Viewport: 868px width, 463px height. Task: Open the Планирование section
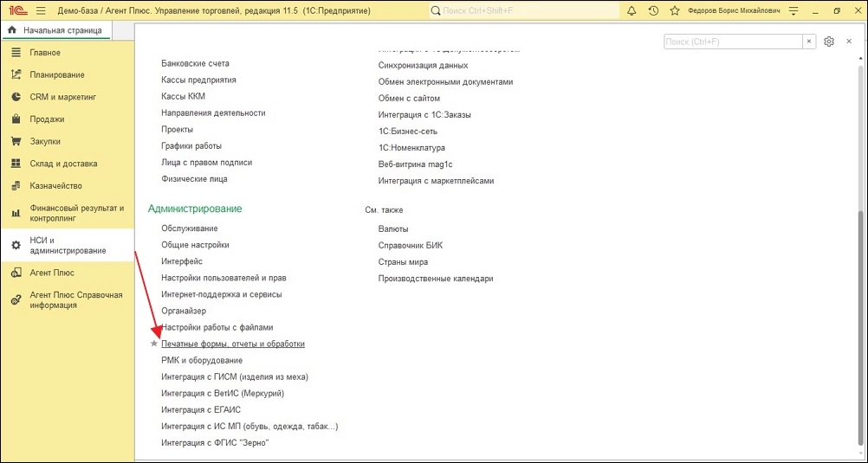pyautogui.click(x=67, y=74)
